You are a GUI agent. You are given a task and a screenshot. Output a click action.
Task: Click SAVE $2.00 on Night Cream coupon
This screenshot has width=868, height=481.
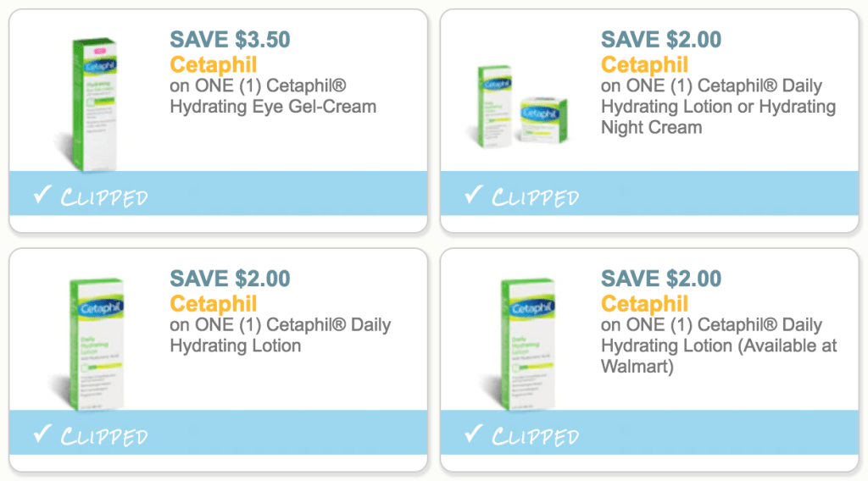661,40
